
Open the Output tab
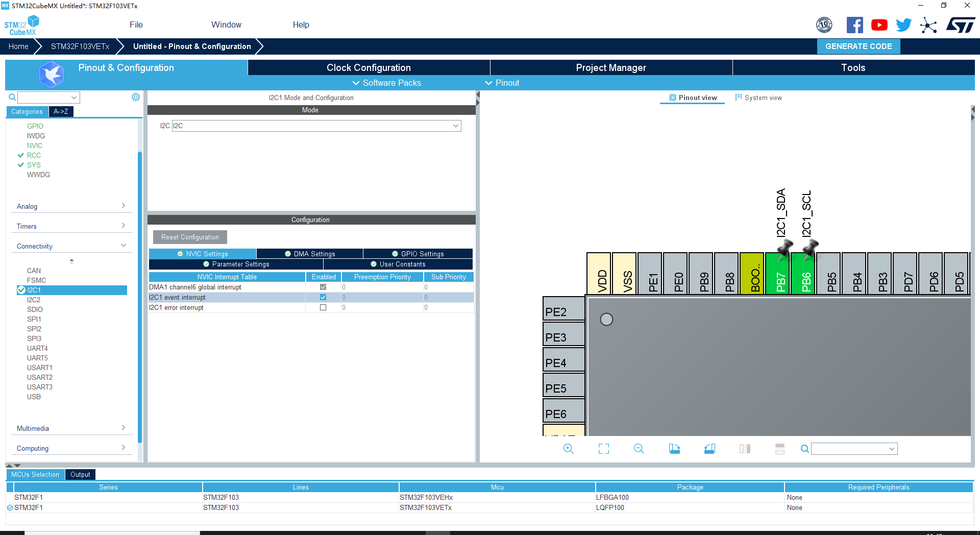pos(80,474)
